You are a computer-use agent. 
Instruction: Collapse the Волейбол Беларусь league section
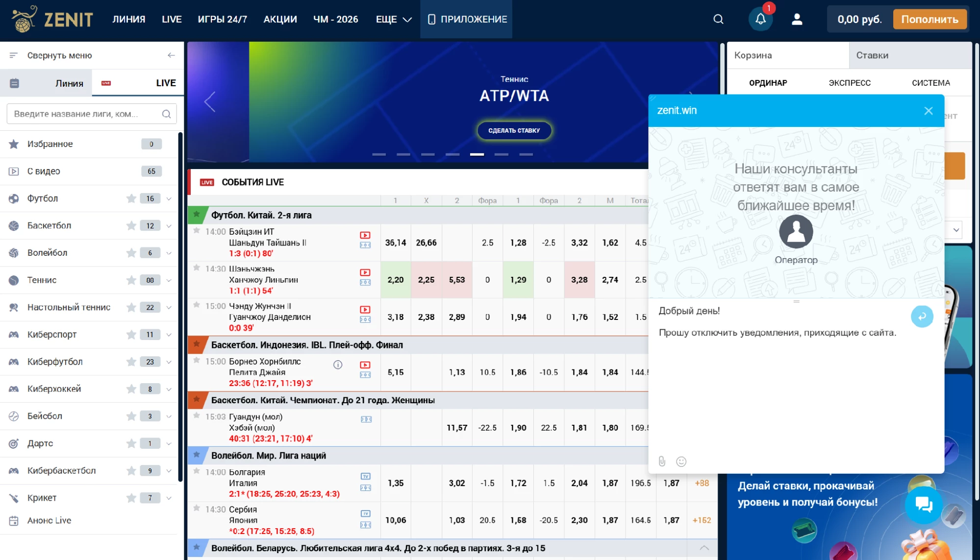[704, 547]
